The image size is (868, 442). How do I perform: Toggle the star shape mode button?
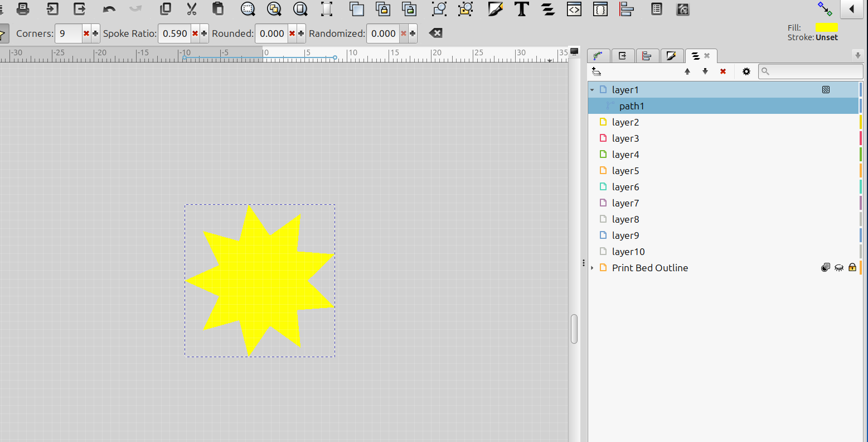pos(3,33)
